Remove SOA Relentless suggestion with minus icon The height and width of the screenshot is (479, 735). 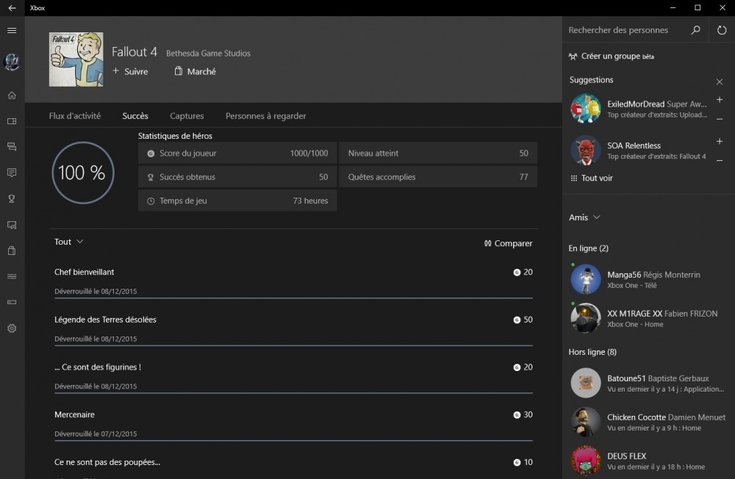[x=720, y=161]
